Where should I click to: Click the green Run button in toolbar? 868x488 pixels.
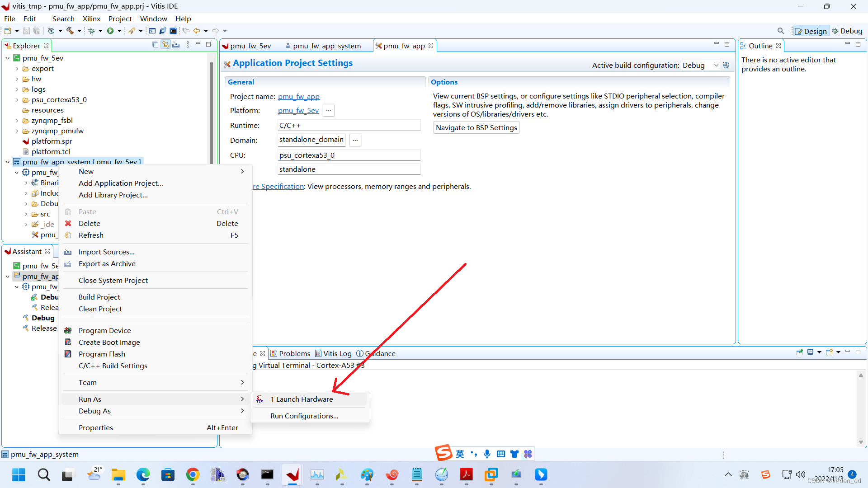(x=110, y=31)
